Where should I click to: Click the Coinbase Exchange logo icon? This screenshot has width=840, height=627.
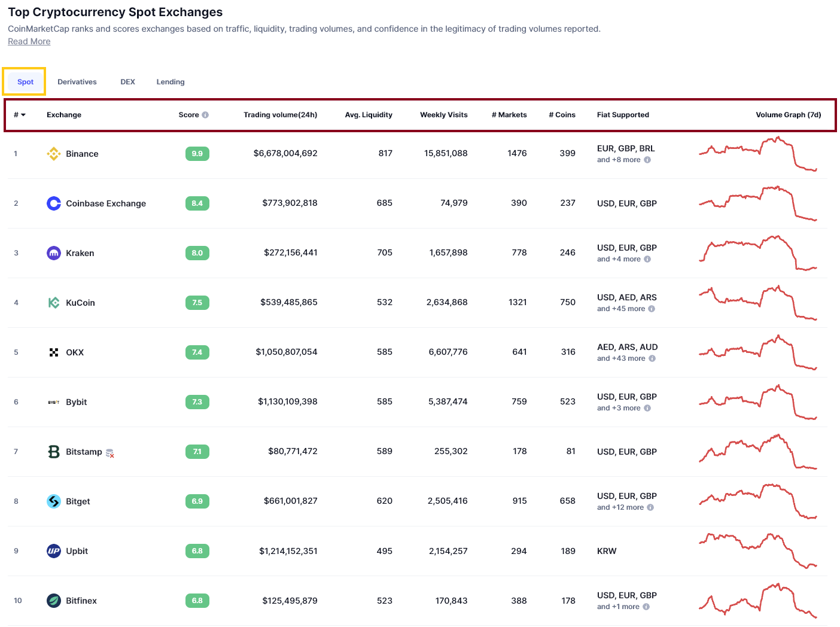point(54,203)
